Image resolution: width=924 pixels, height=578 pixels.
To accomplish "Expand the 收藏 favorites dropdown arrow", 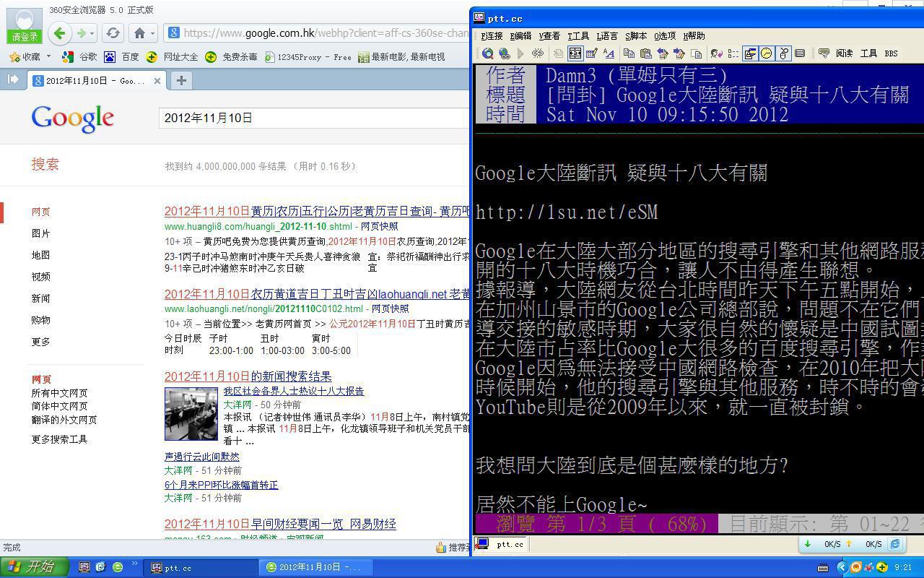I will [x=48, y=56].
